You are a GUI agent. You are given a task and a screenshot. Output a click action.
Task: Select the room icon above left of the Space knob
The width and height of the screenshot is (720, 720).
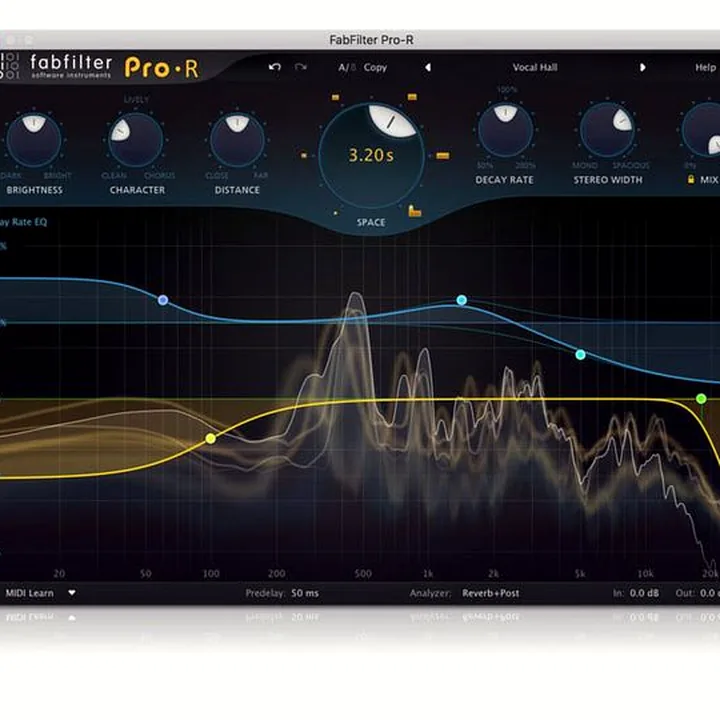(335, 97)
